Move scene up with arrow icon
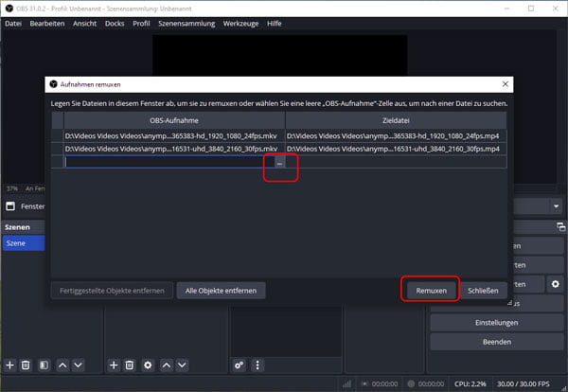568x392 pixels. pyautogui.click(x=62, y=365)
